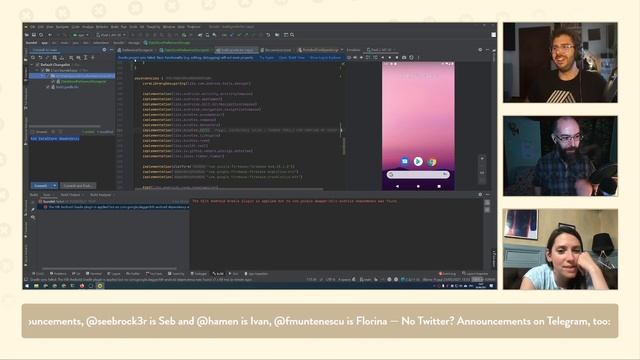
Task: Select the Pixel 2 API 30 emulator tab
Action: click(x=380, y=50)
